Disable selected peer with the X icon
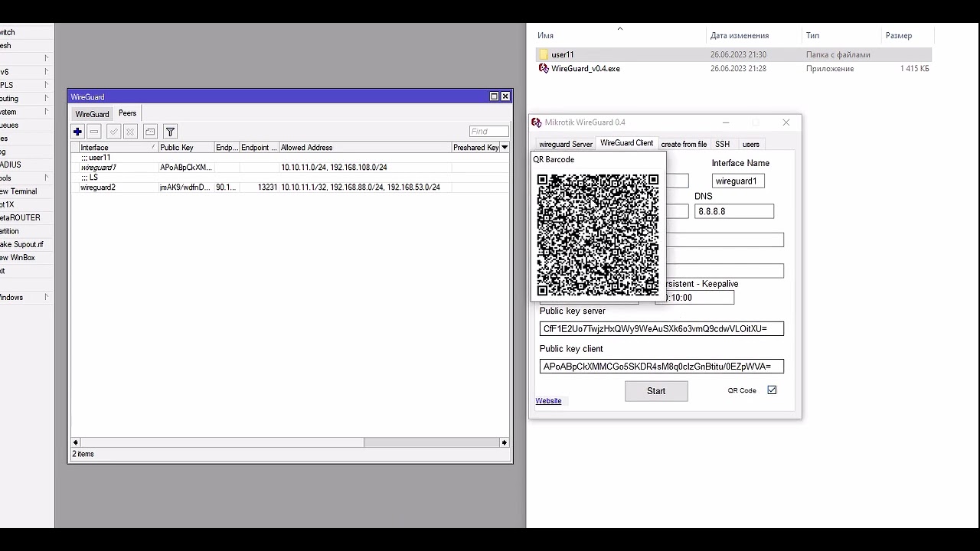This screenshot has width=980, height=551. [130, 132]
